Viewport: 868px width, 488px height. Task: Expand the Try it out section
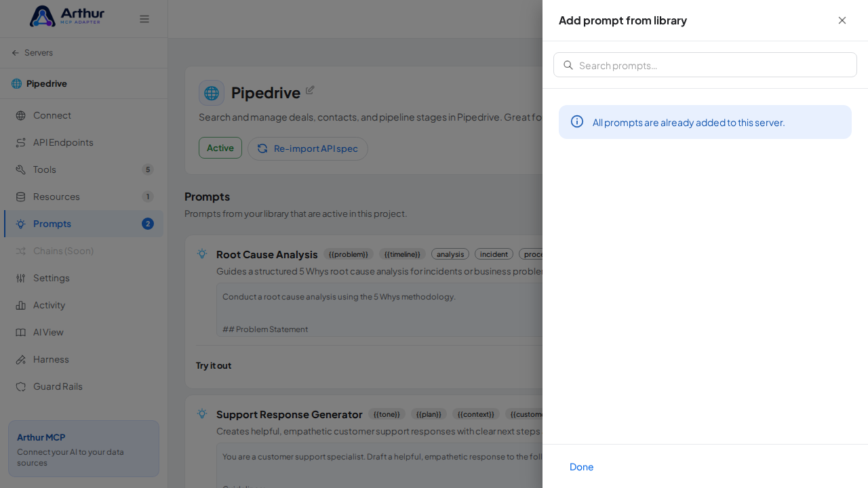pos(214,365)
